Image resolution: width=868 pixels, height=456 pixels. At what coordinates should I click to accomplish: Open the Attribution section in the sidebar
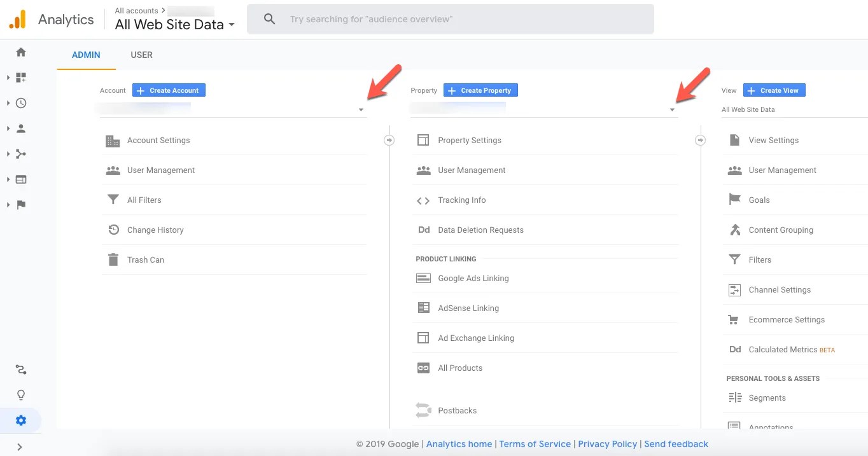(20, 369)
